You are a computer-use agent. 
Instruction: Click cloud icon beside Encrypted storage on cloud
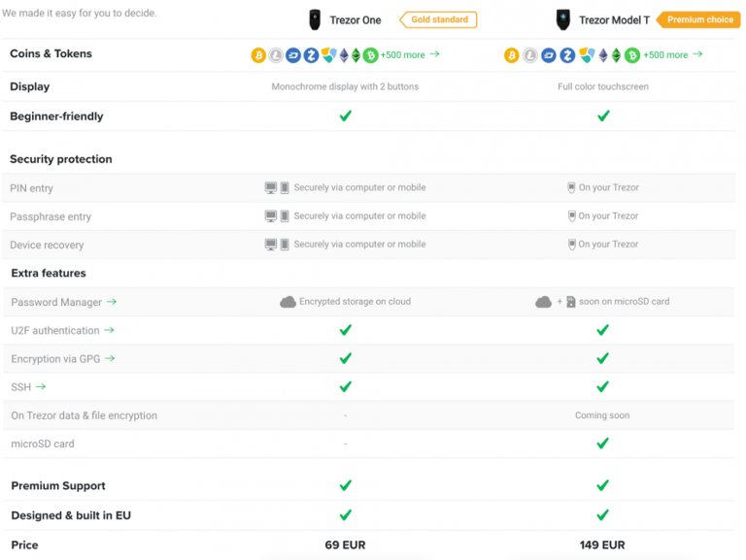click(x=288, y=302)
